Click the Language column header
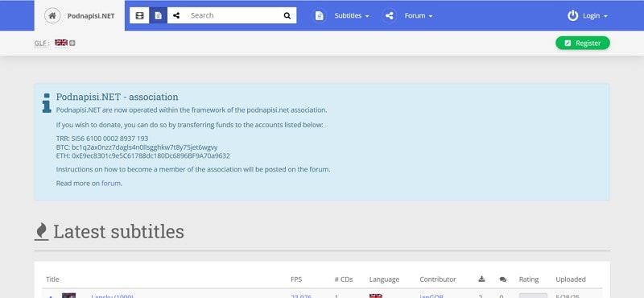 [384, 279]
